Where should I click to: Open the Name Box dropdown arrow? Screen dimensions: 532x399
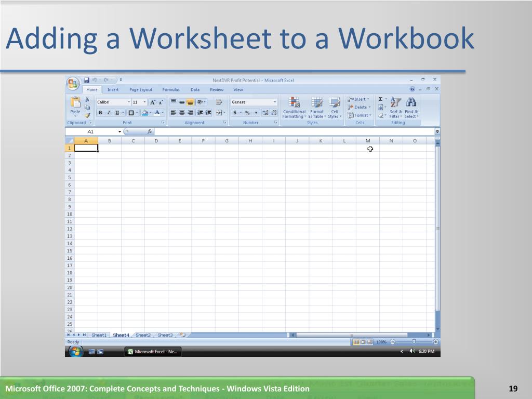(x=120, y=131)
